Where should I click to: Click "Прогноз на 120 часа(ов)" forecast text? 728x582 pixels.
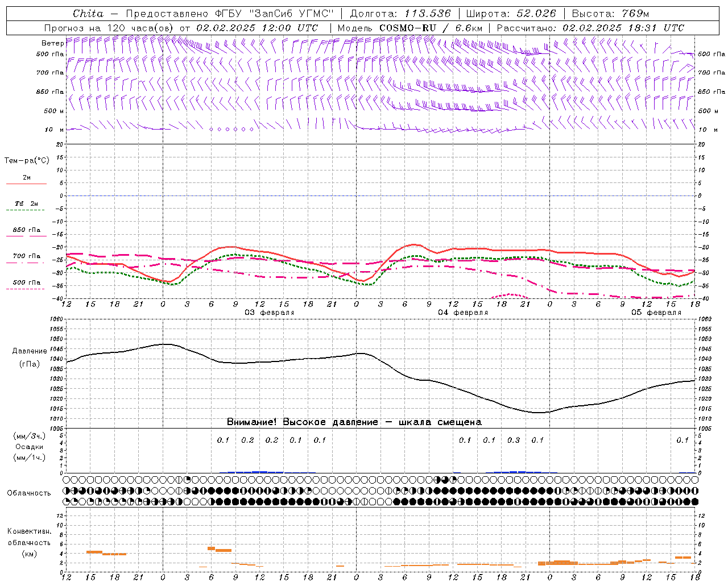[110, 28]
